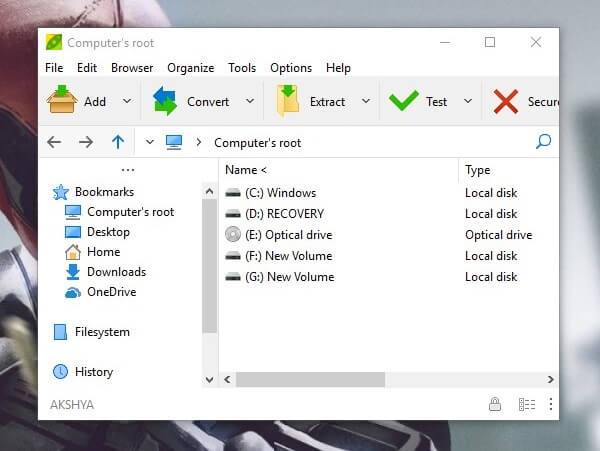Open the Add button dropdown arrow
This screenshot has height=451, width=600.
click(x=127, y=101)
